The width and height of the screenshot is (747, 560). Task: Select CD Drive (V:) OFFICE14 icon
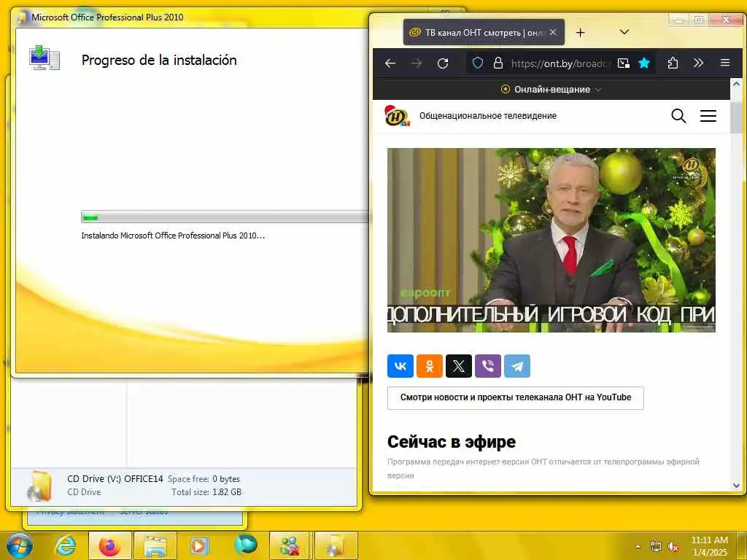(40, 486)
